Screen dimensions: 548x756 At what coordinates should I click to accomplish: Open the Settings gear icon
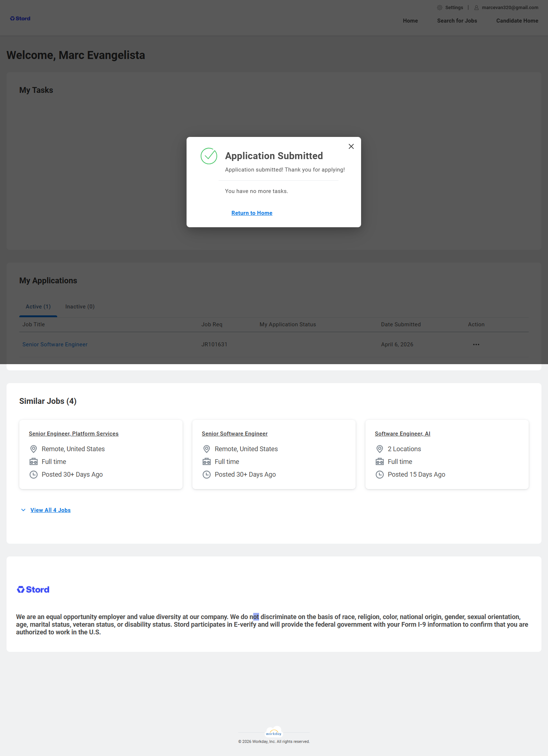(x=440, y=8)
